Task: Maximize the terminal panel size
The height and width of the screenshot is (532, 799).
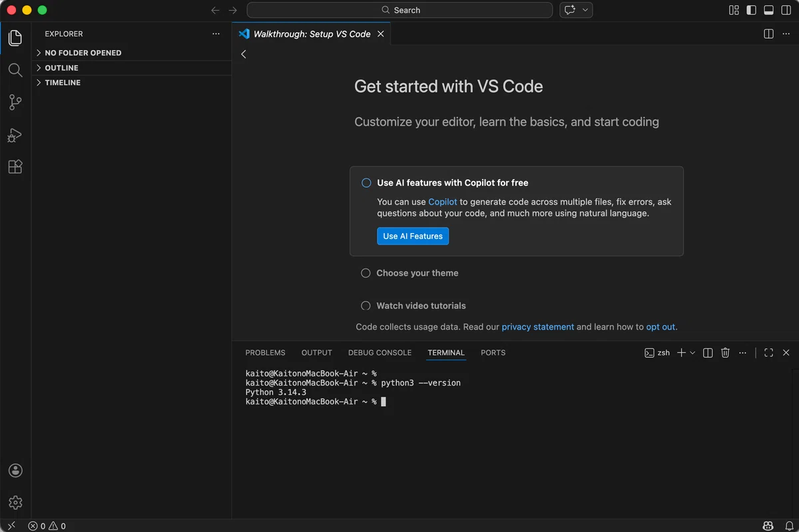Action: coord(768,353)
